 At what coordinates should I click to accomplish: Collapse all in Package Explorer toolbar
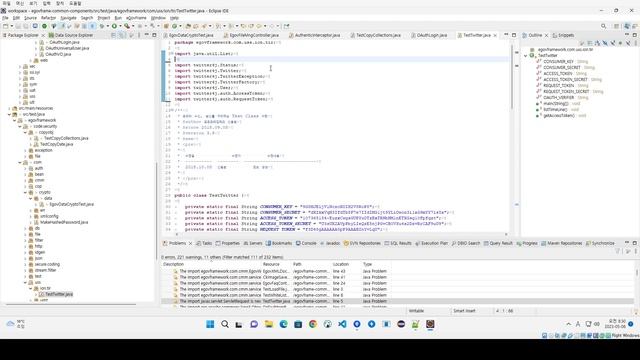[x=113, y=36]
